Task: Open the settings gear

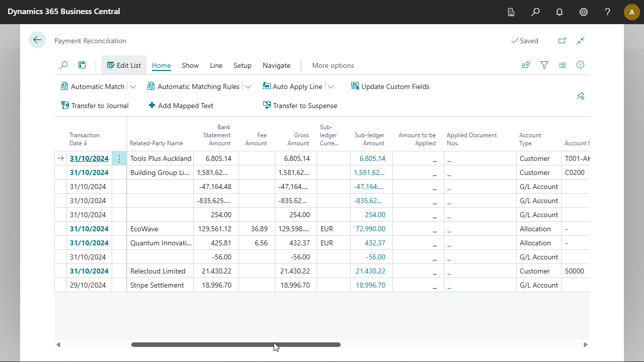Action: (584, 12)
